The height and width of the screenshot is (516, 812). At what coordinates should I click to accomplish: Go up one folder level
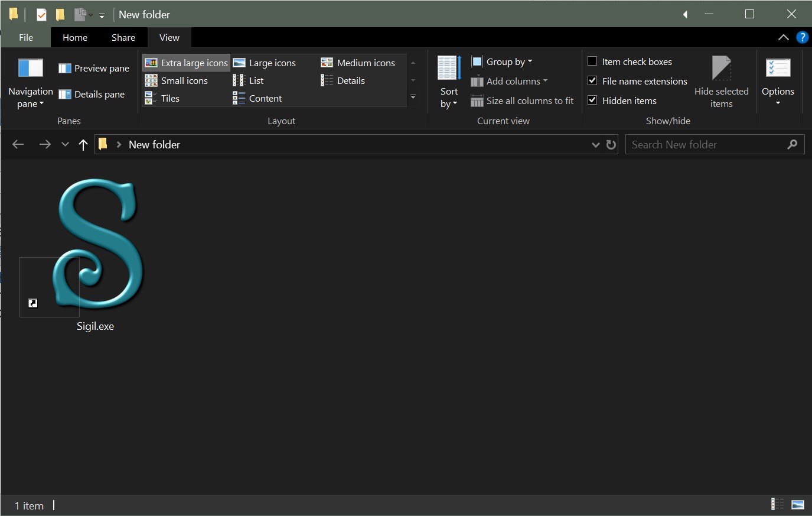pyautogui.click(x=83, y=145)
